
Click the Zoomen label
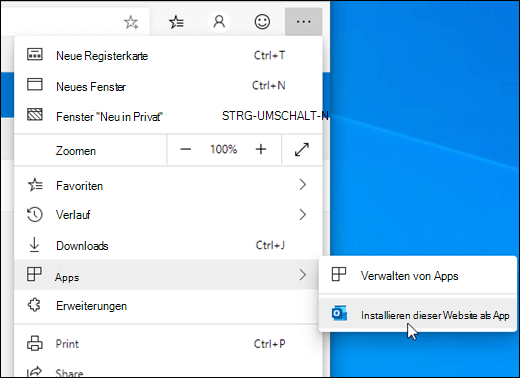coord(76,151)
